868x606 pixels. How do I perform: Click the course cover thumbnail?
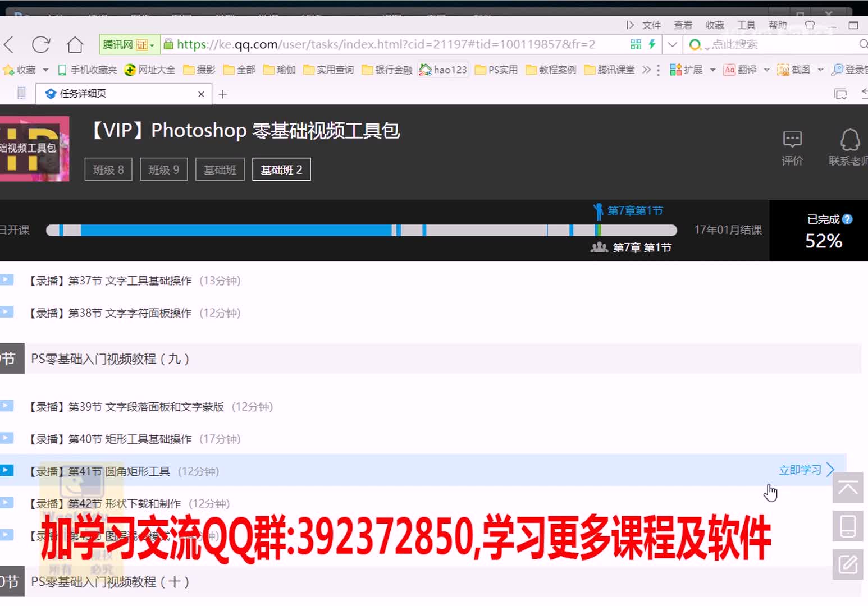click(x=34, y=149)
